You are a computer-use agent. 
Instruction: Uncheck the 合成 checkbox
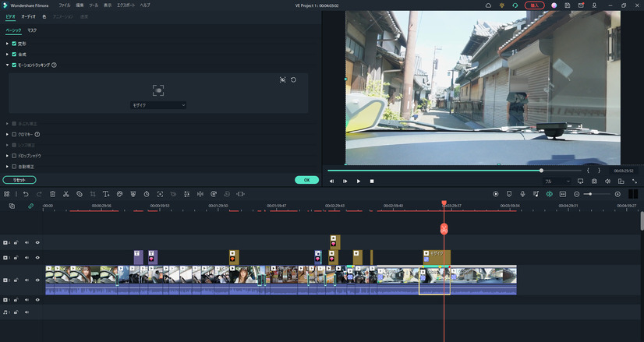pyautogui.click(x=14, y=55)
